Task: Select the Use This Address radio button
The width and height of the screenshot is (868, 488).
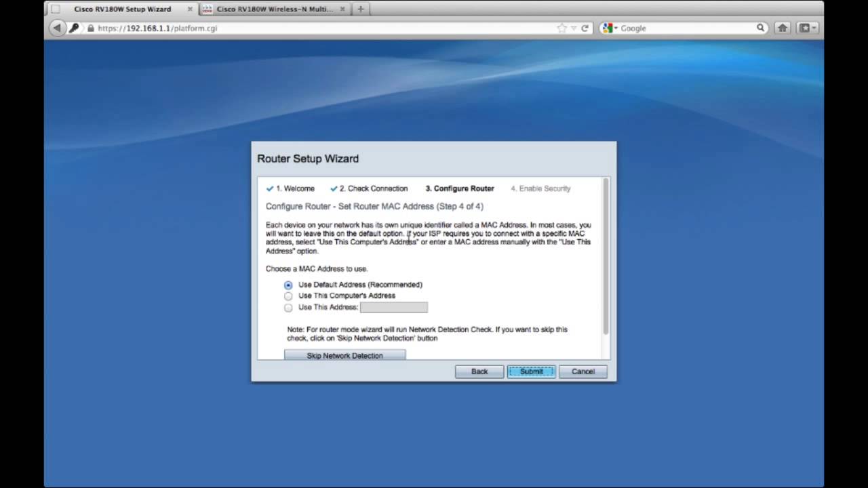Action: (288, 308)
